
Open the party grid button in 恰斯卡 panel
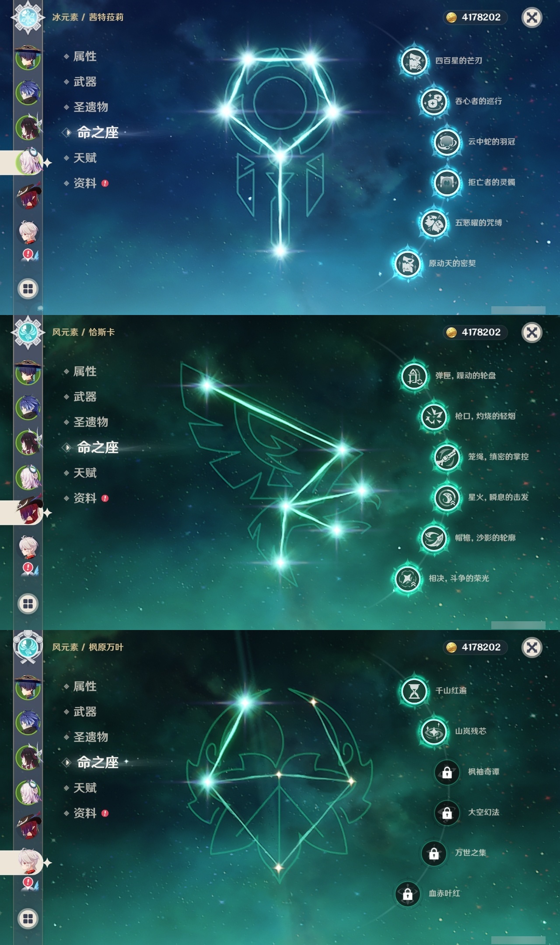(x=28, y=604)
